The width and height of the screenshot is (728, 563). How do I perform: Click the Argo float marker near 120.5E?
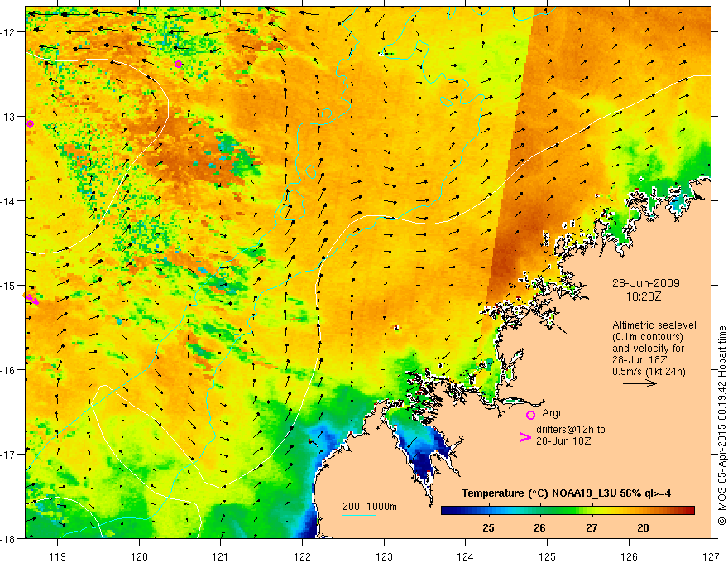coord(179,64)
